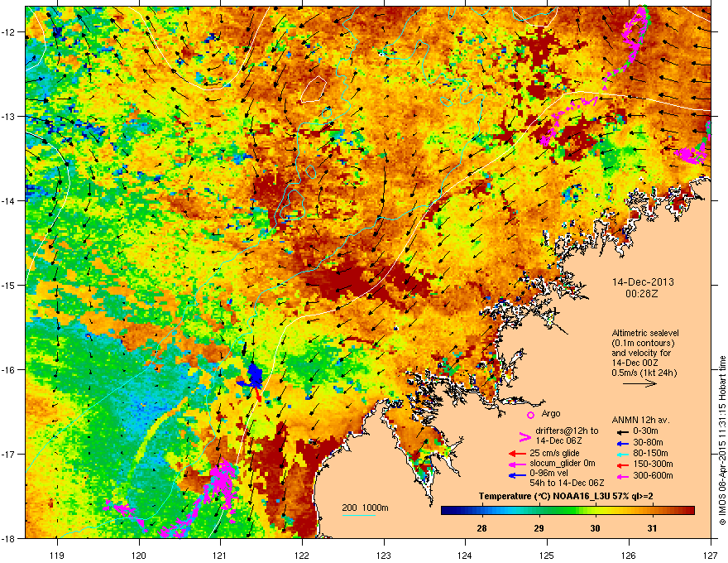The image size is (728, 563).
Task: Click the magenta slocum_glider legend arrow
Action: click(x=517, y=464)
